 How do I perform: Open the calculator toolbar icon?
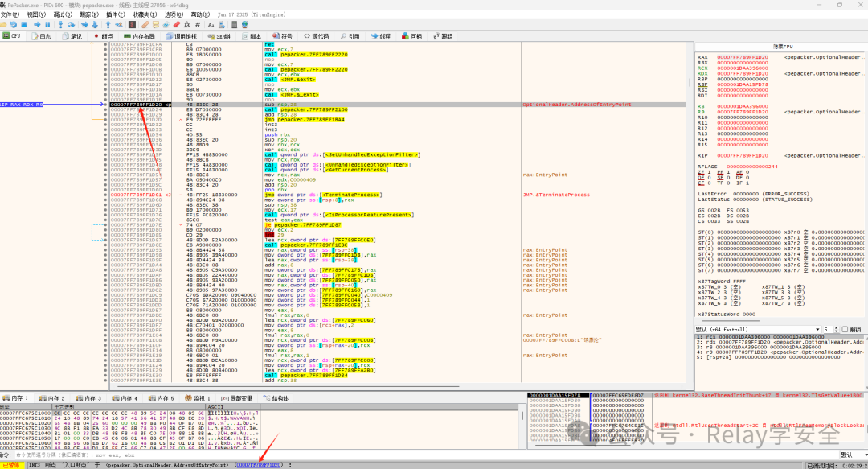(x=234, y=24)
